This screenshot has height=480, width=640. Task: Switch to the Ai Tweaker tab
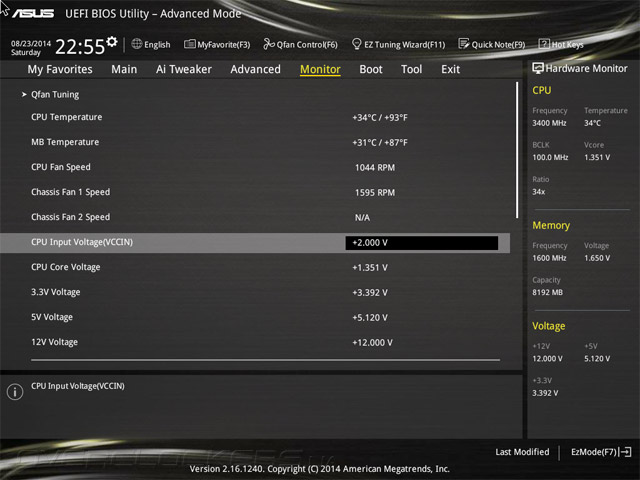pos(184,69)
